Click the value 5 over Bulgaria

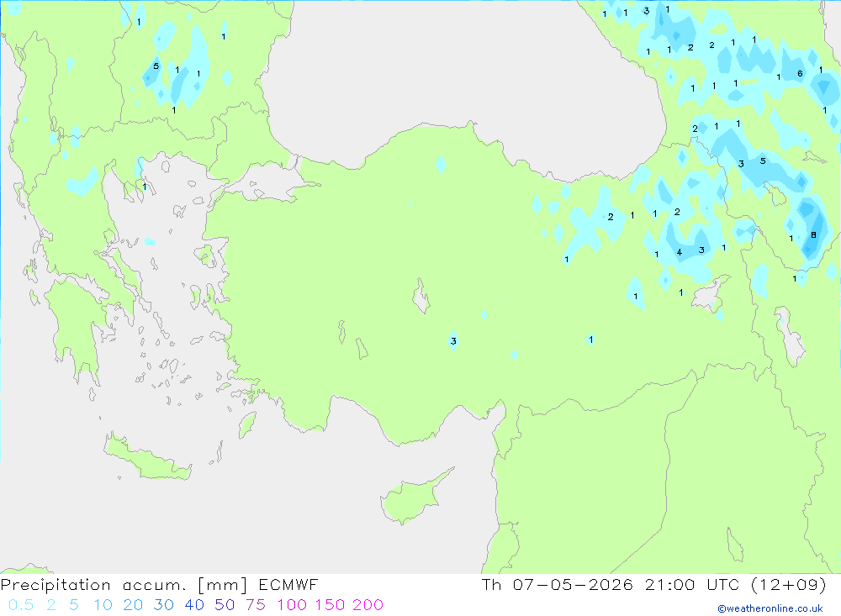click(x=156, y=66)
